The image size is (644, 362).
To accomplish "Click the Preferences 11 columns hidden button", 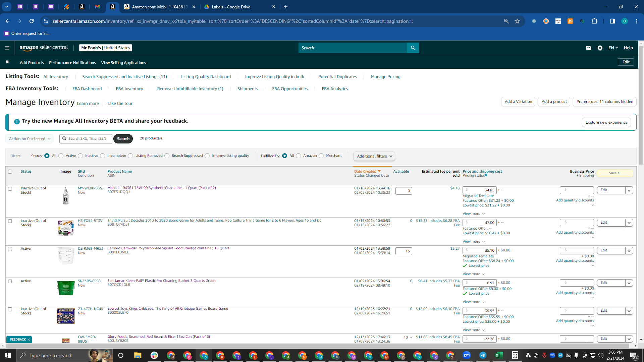I will click(605, 102).
